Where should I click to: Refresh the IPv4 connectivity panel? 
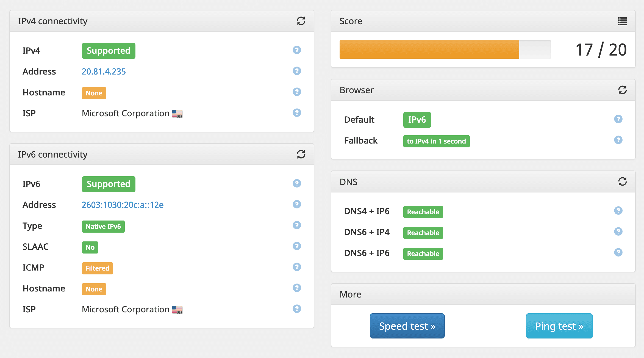click(301, 21)
